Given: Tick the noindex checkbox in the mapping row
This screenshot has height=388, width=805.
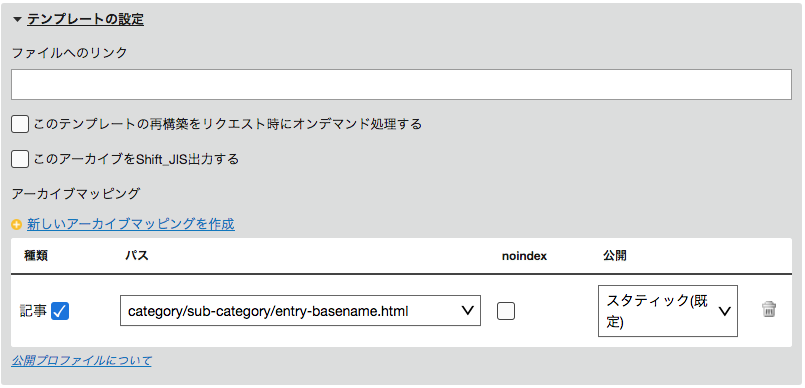Looking at the screenshot, I should [506, 311].
